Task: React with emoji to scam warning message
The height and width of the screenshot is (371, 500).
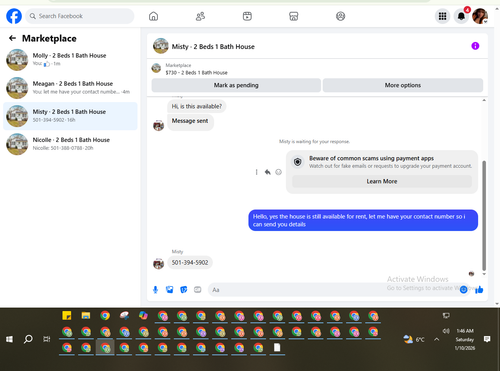Action: click(278, 172)
